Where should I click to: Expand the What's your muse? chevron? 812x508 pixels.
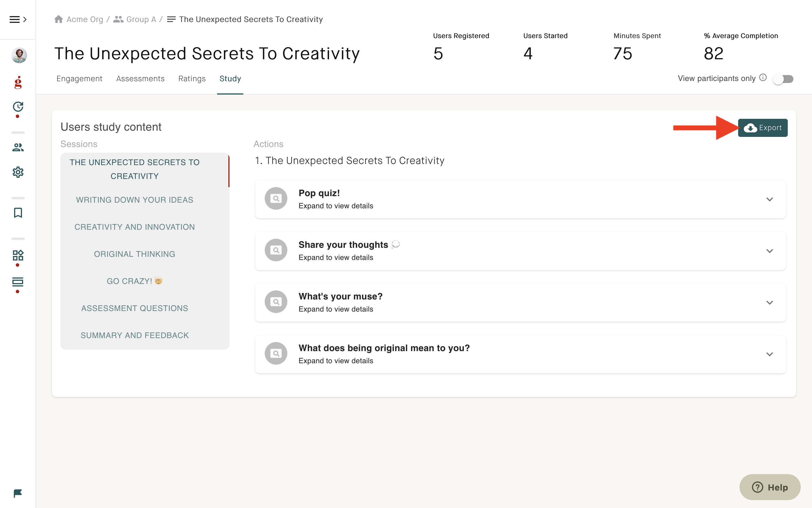point(770,302)
